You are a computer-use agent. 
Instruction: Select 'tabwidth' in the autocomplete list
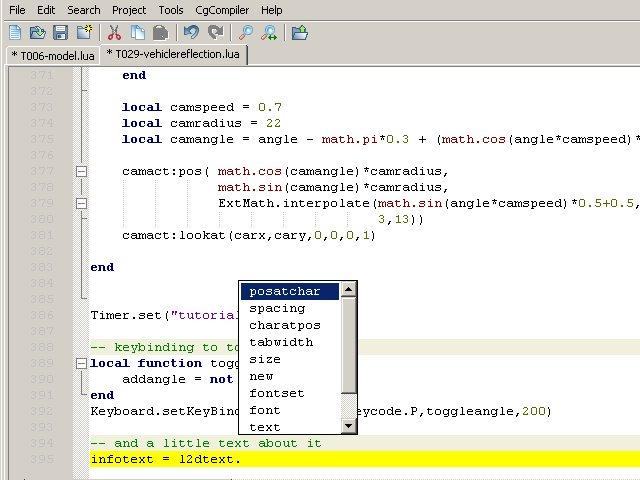tap(281, 342)
